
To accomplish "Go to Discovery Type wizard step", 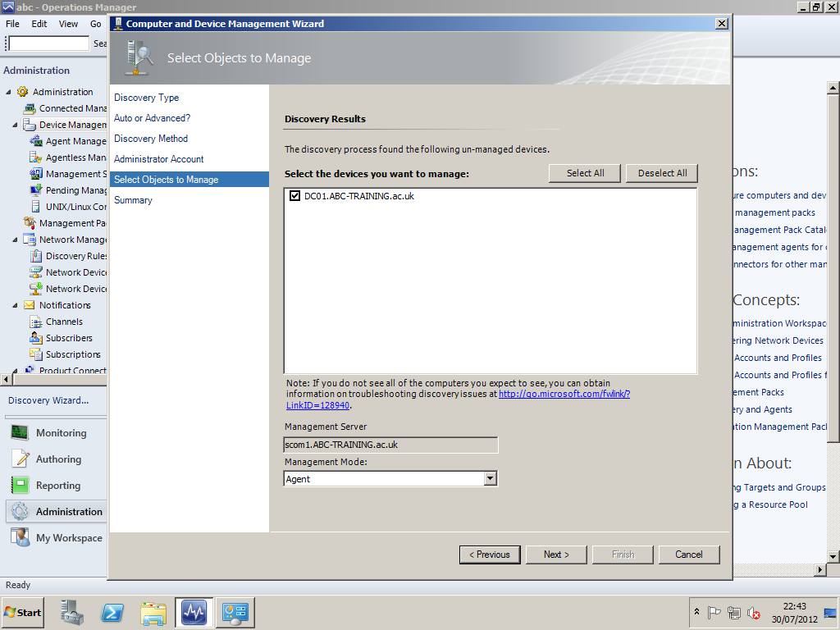I will [146, 98].
